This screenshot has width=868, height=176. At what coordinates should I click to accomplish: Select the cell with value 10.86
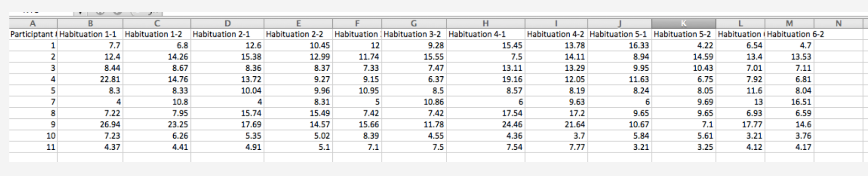(x=414, y=102)
